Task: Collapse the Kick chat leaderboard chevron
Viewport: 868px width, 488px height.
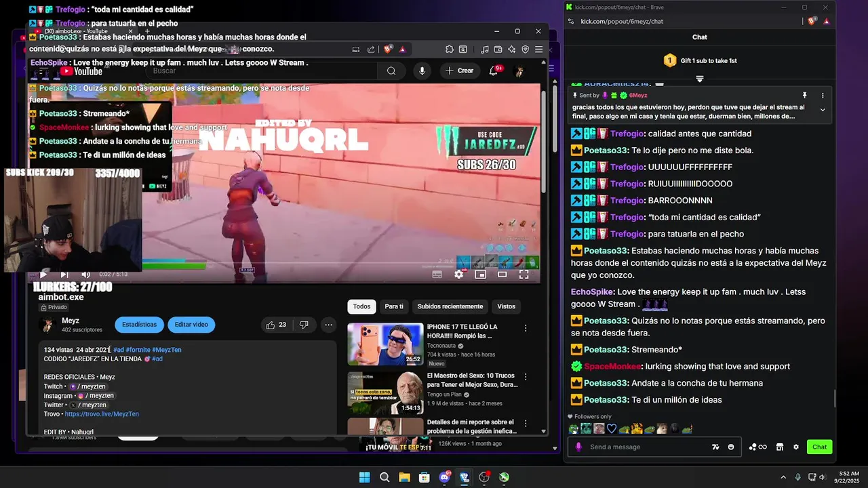Action: [x=700, y=79]
